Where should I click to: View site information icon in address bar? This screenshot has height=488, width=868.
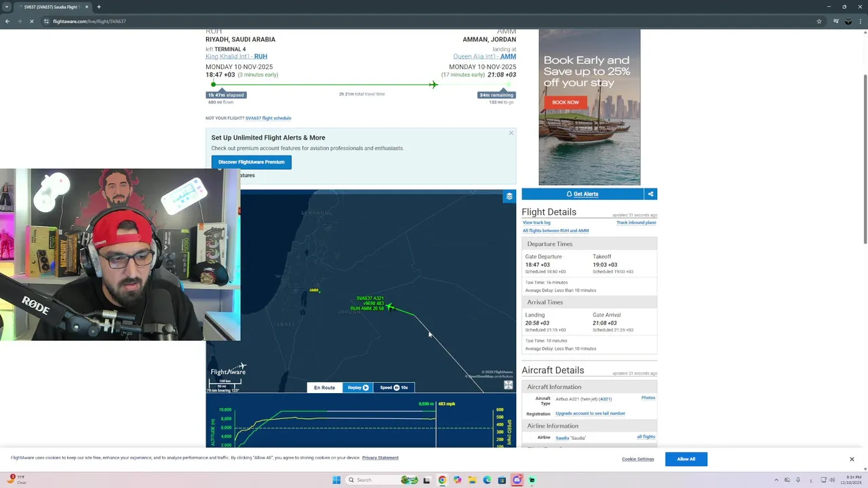tap(46, 21)
